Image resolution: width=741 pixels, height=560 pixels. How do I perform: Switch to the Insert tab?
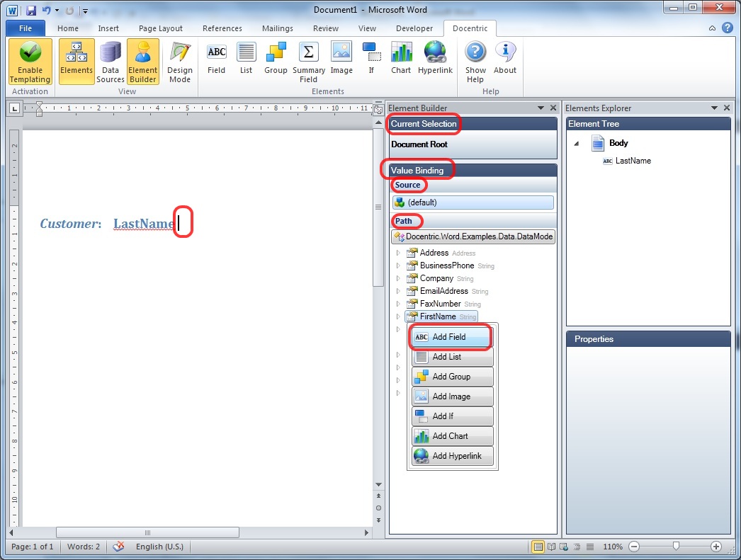tap(108, 28)
